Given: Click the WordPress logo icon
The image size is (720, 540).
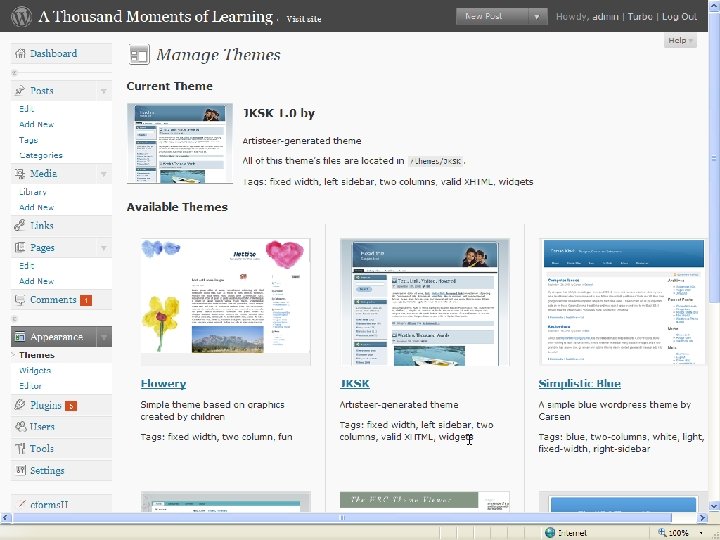Looking at the screenshot, I should [21, 16].
